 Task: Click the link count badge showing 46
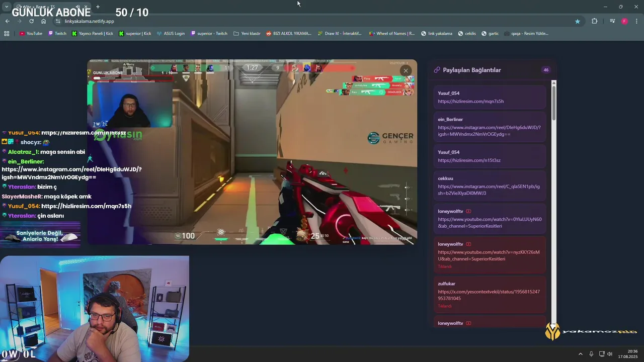tap(546, 70)
